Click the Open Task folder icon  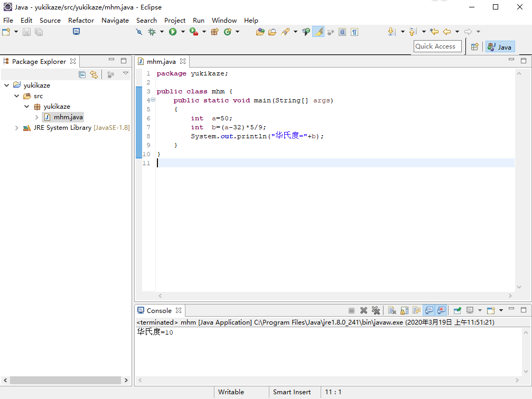click(x=272, y=32)
